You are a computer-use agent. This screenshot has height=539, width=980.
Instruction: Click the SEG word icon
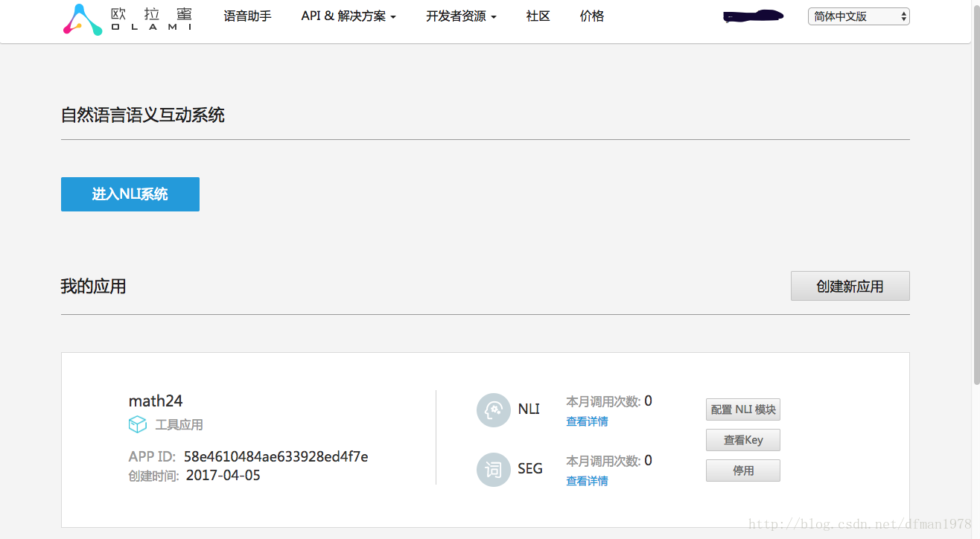(x=494, y=470)
